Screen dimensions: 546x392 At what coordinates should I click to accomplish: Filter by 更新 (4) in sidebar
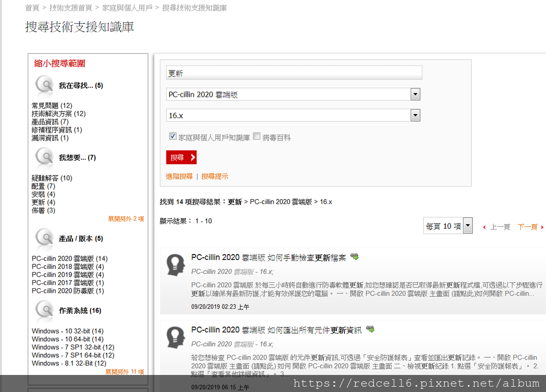click(x=44, y=202)
